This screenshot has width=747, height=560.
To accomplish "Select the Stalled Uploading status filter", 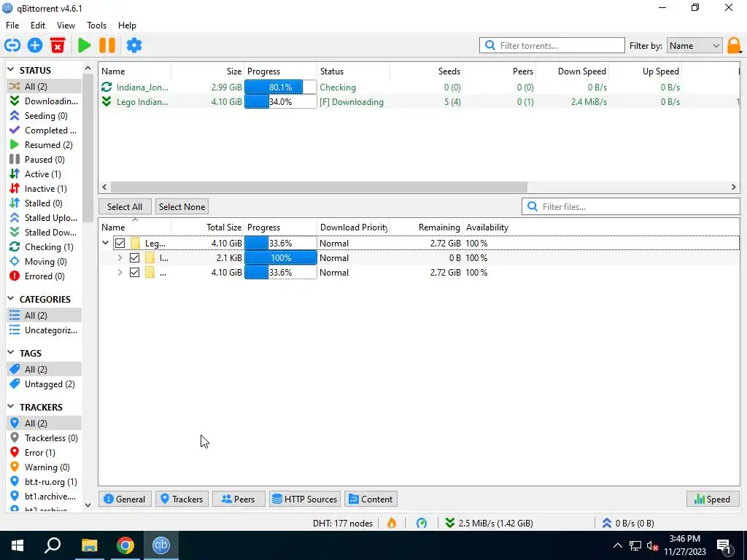I will pyautogui.click(x=44, y=218).
